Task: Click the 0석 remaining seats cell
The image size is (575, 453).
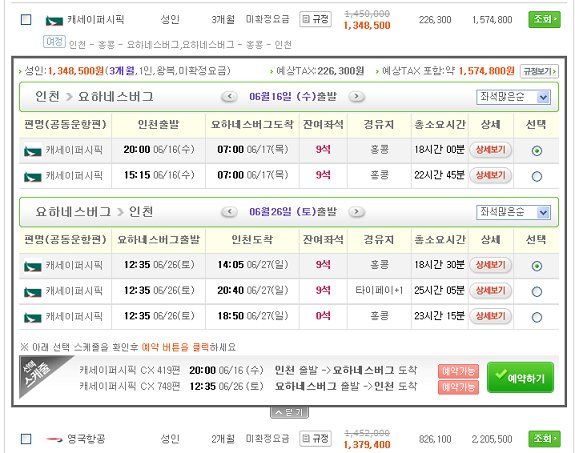Action: (323, 316)
